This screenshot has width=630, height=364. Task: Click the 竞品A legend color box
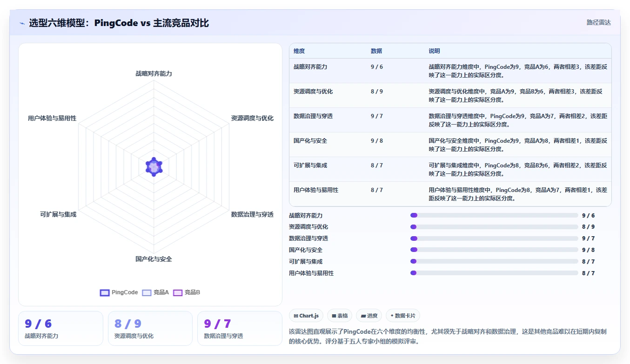pos(147,292)
